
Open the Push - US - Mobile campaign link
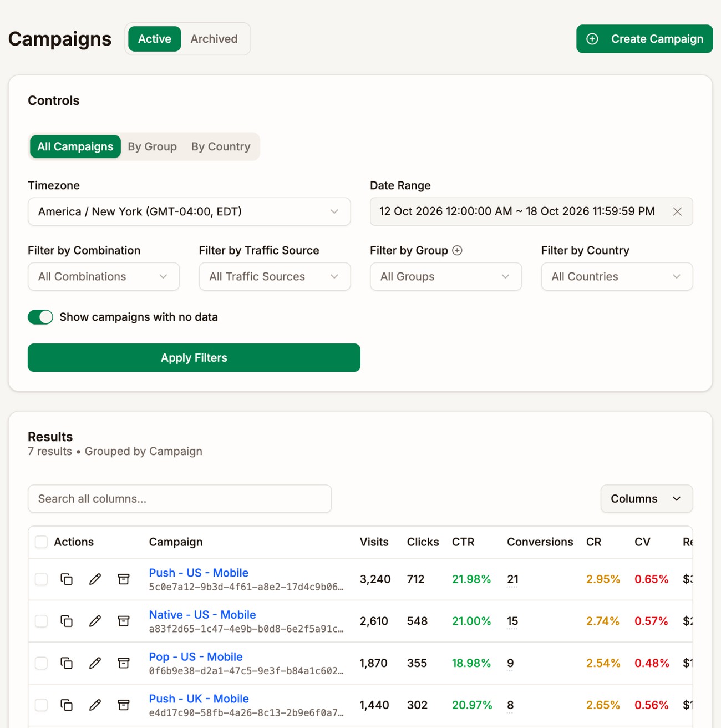(199, 573)
